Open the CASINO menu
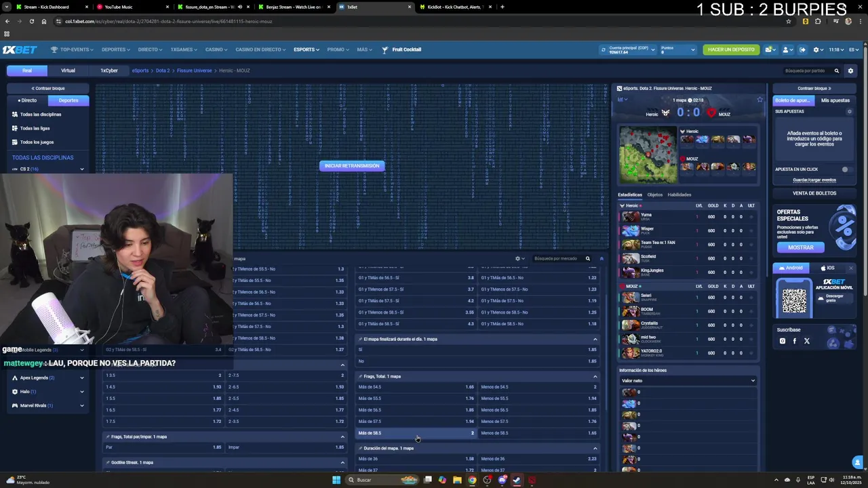This screenshot has width=868, height=488. click(216, 49)
